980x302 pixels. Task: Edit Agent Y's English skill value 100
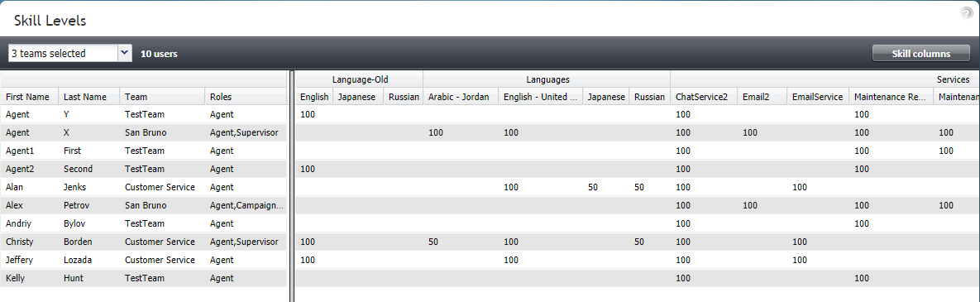[308, 114]
